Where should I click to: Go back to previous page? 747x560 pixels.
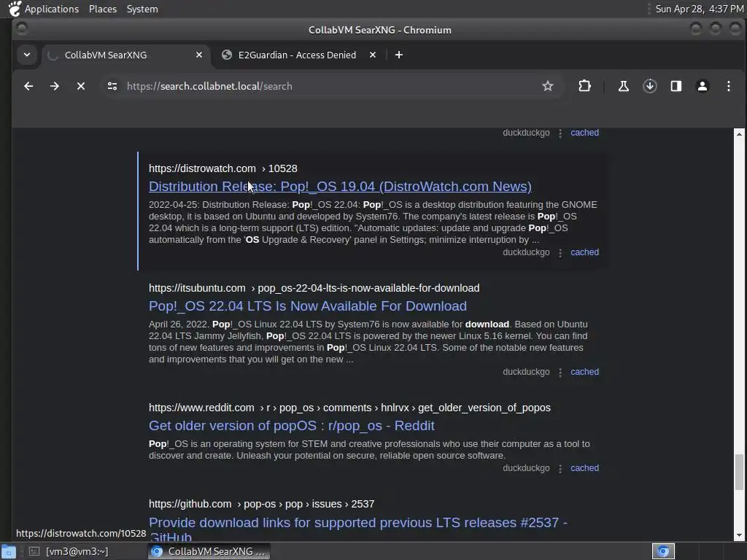pos(28,86)
